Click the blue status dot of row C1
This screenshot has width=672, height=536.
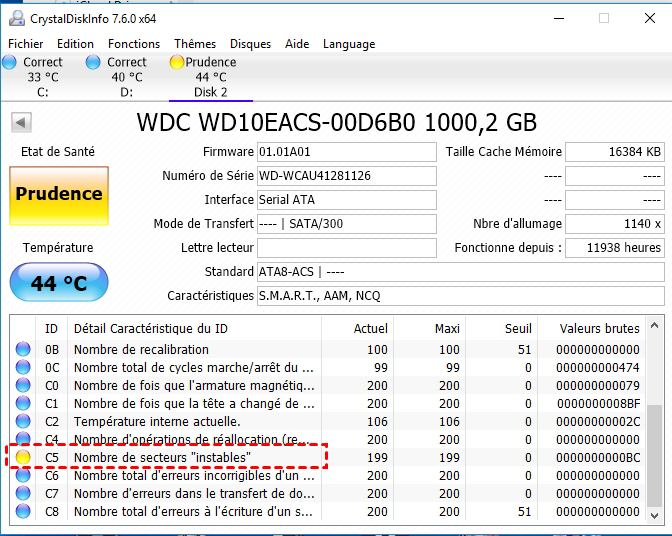23,403
